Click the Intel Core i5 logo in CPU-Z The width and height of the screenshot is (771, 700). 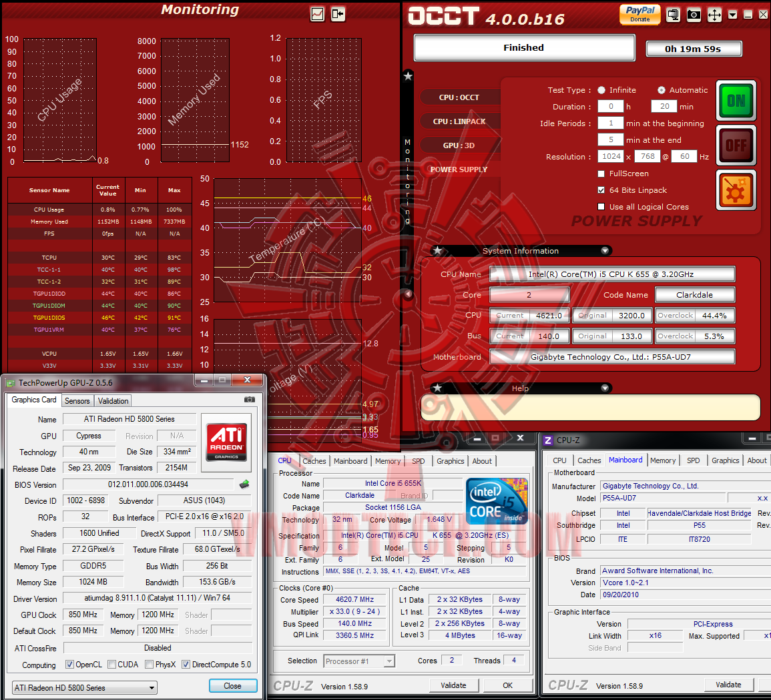pyautogui.click(x=496, y=500)
